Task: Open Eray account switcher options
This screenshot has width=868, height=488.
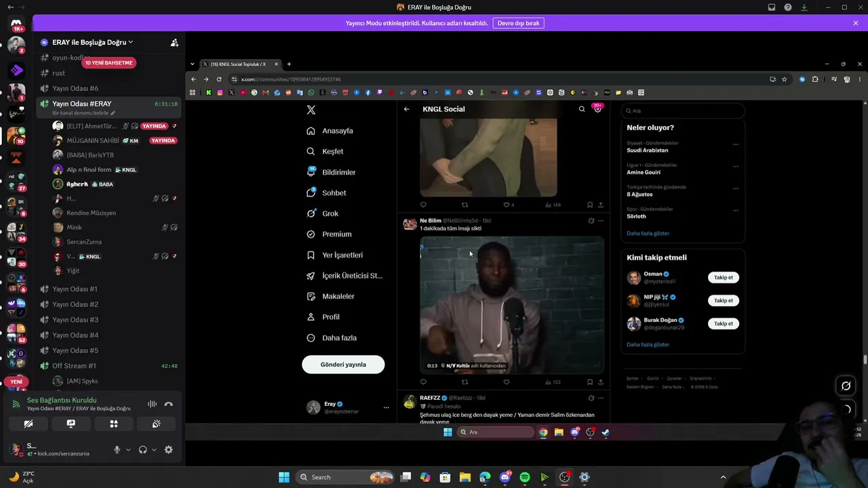Action: [x=387, y=407]
